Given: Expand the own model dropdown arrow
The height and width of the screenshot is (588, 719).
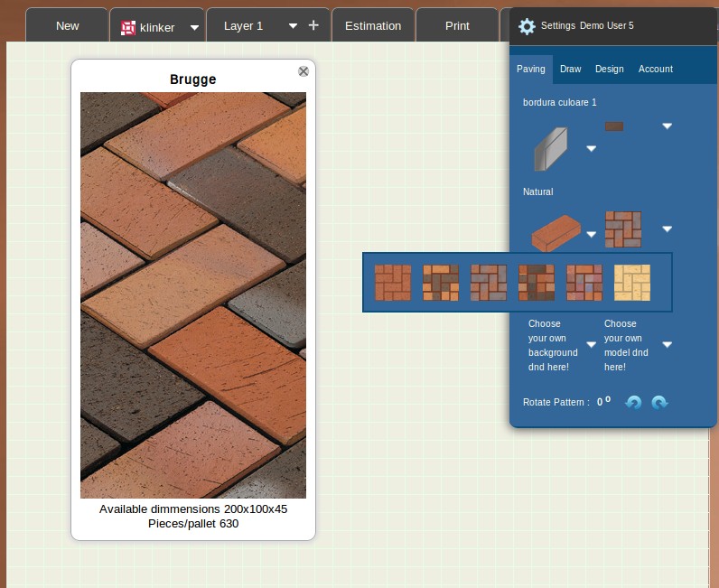Looking at the screenshot, I should (668, 344).
